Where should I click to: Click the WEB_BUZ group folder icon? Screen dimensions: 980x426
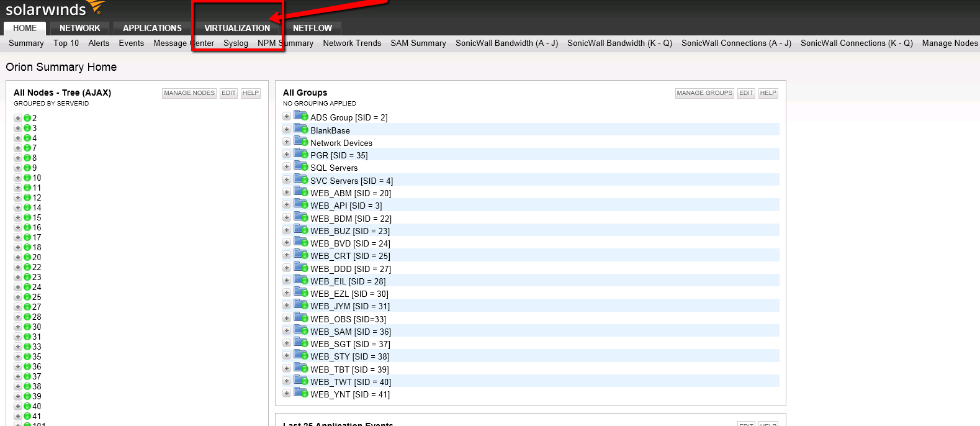[x=301, y=229]
